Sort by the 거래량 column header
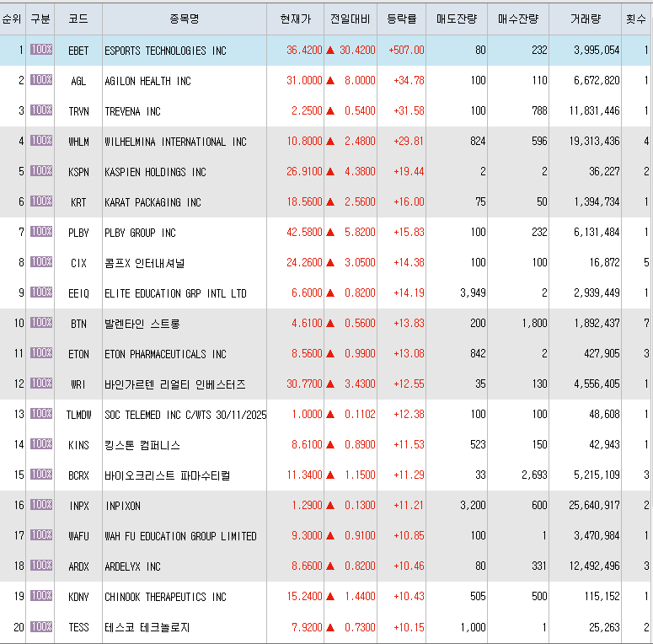 (x=585, y=19)
